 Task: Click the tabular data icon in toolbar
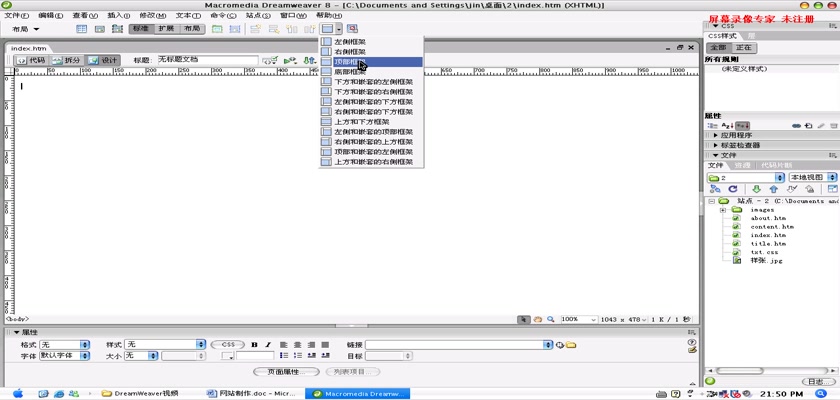pyautogui.click(x=352, y=29)
